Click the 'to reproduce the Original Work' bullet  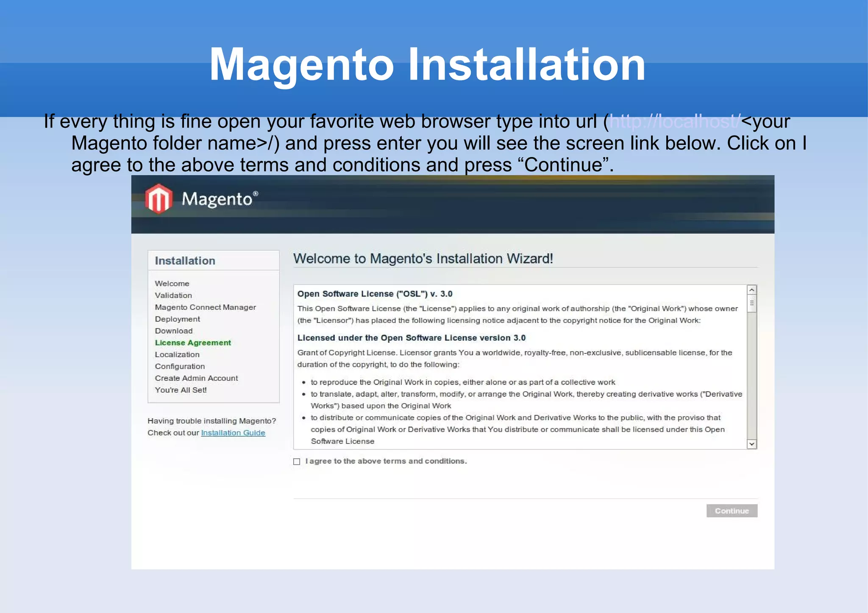[x=463, y=382]
